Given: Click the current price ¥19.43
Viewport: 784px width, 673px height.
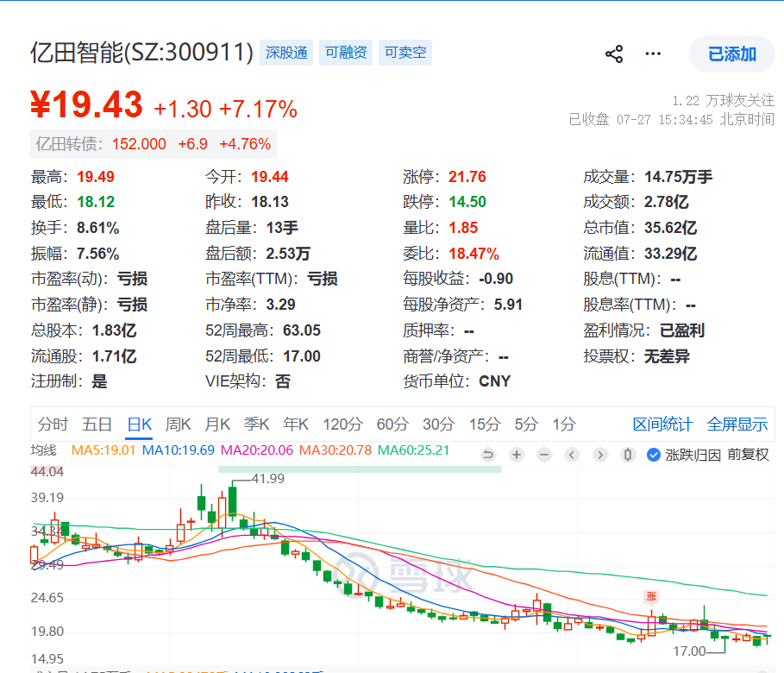Looking at the screenshot, I should (x=86, y=105).
